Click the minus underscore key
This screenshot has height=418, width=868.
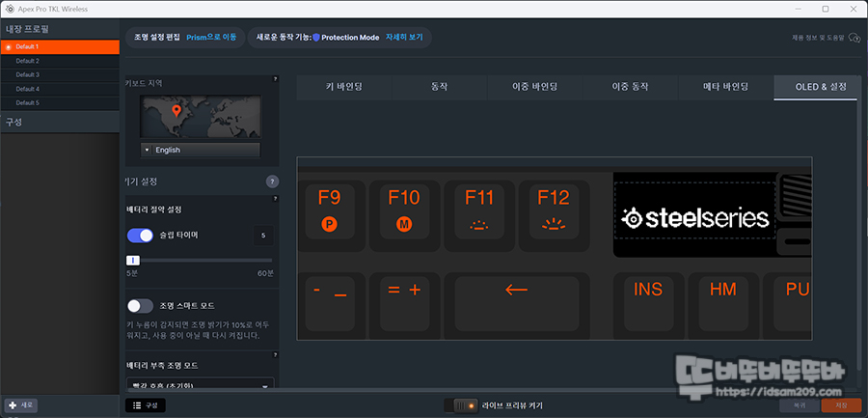pyautogui.click(x=330, y=303)
